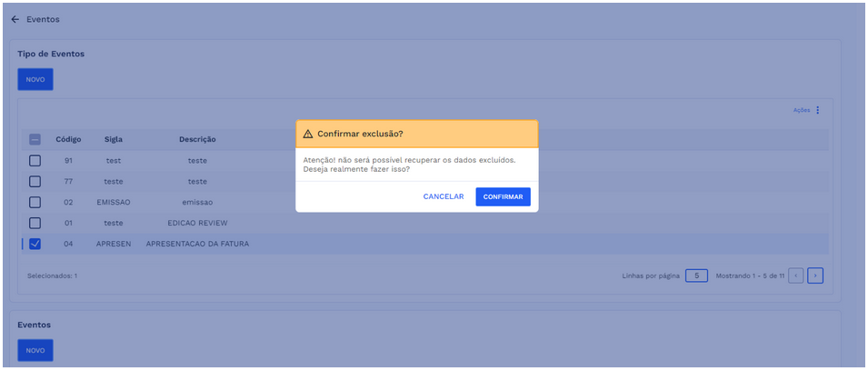This screenshot has width=868, height=371.
Task: Check the row with code 01
Action: 35,223
